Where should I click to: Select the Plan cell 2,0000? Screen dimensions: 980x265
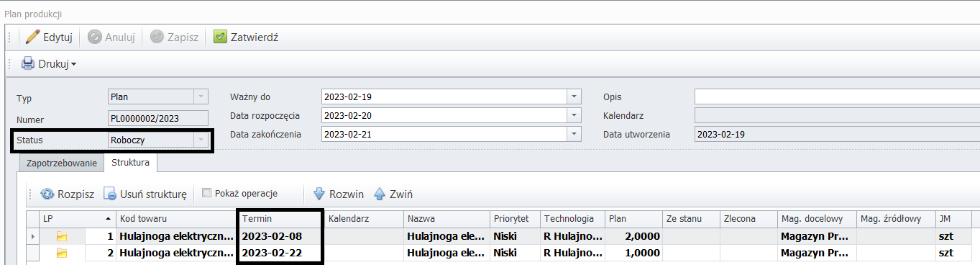click(x=633, y=235)
